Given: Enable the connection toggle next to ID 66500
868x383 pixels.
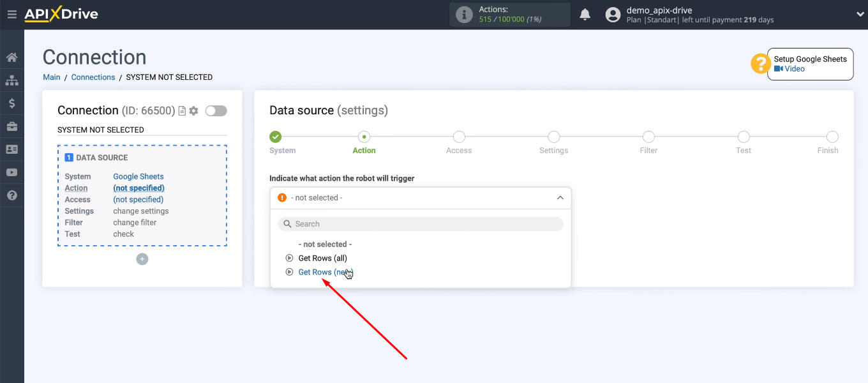Looking at the screenshot, I should point(216,110).
